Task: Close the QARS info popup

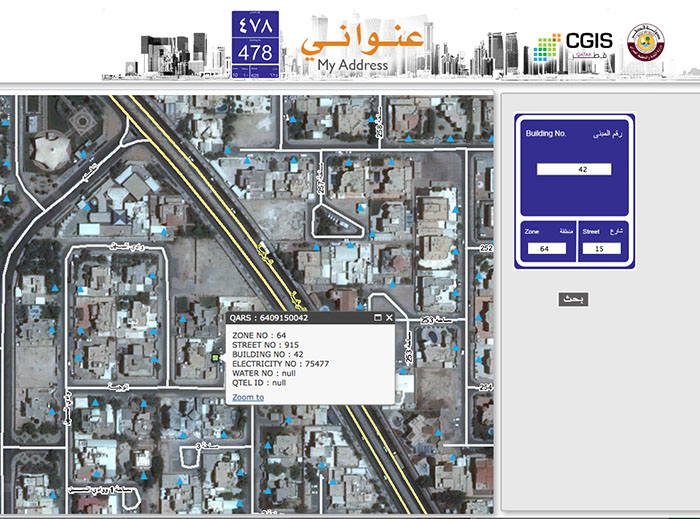Action: coord(389,318)
